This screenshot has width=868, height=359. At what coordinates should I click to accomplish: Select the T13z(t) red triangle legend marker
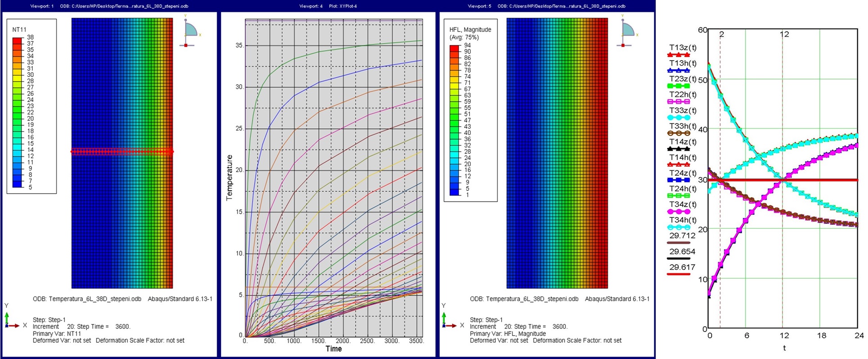tap(678, 55)
